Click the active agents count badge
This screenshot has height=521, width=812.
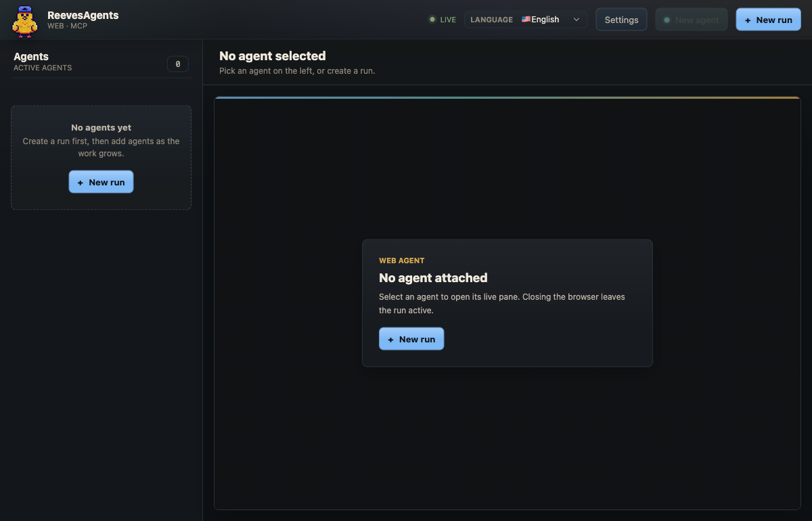click(178, 64)
